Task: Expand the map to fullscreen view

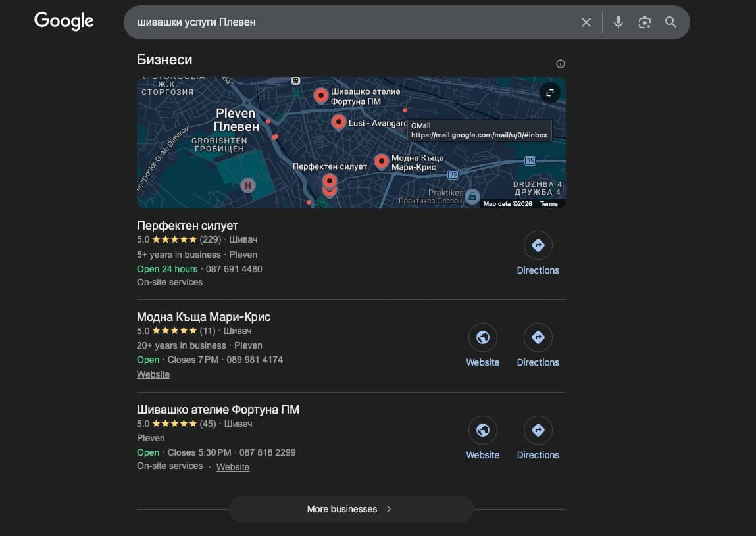Action: tap(549, 93)
